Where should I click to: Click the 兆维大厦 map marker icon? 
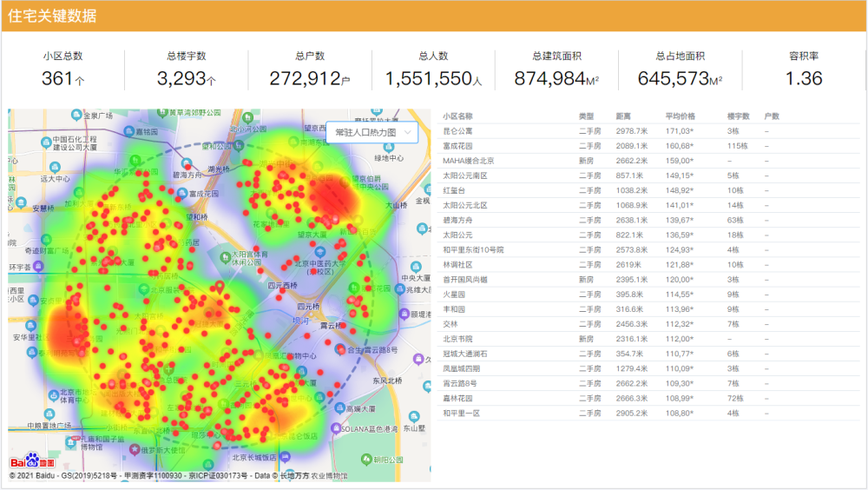399,288
